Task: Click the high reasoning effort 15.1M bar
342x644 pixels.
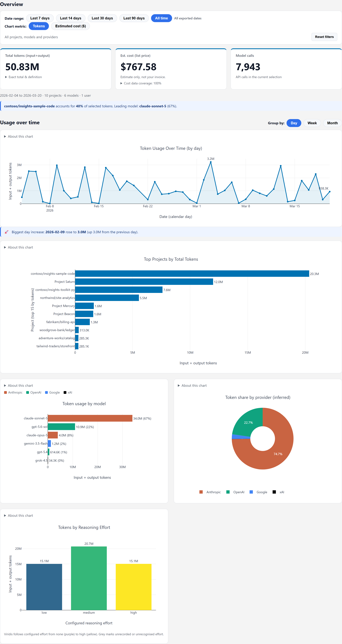Action: point(133,587)
